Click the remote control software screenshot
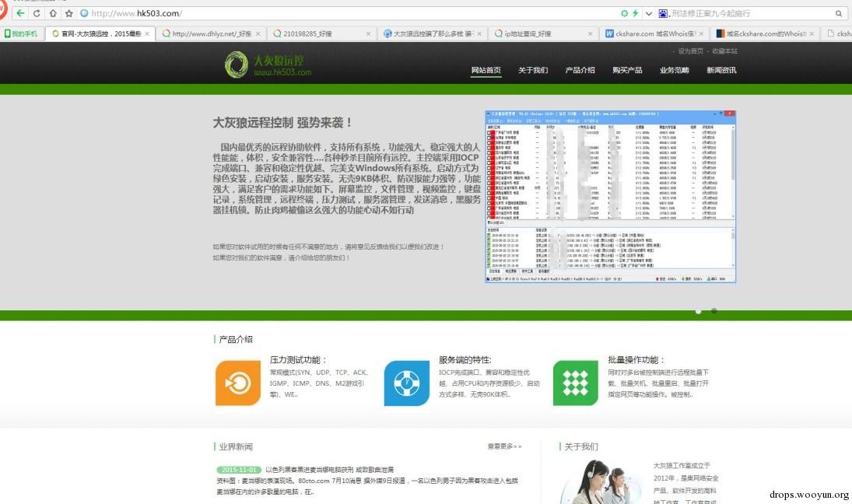 (610, 197)
